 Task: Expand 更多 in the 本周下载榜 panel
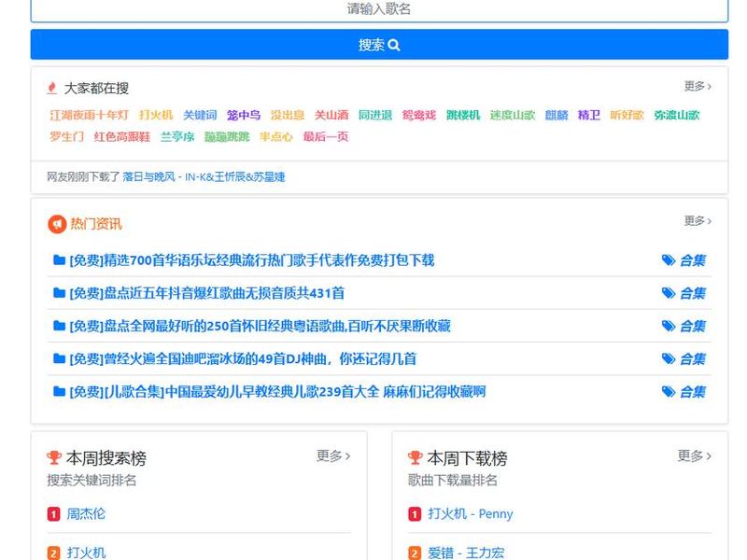pos(695,455)
